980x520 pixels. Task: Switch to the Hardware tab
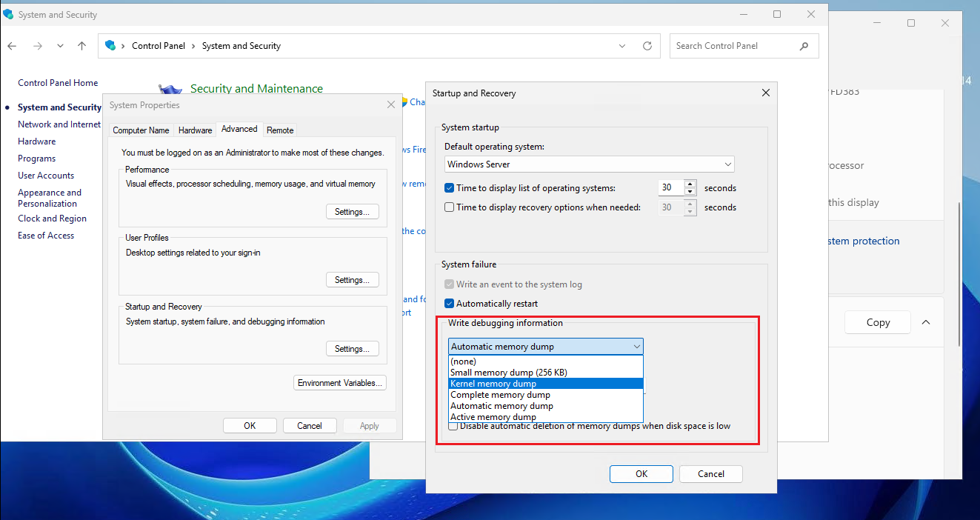click(x=196, y=130)
